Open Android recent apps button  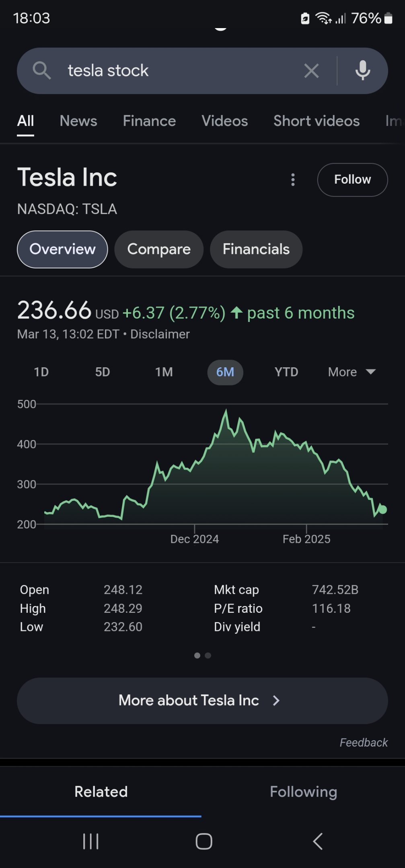tap(91, 841)
